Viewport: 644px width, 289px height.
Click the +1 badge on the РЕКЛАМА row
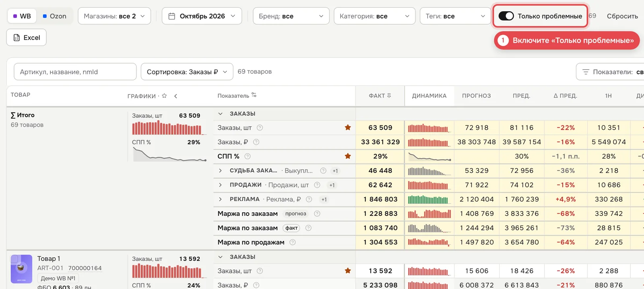click(324, 199)
